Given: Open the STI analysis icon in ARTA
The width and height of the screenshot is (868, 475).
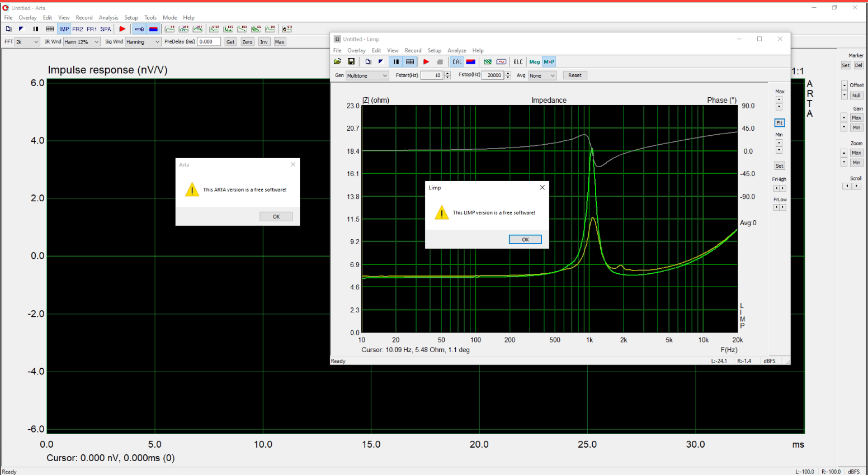Looking at the screenshot, I should pos(287,28).
